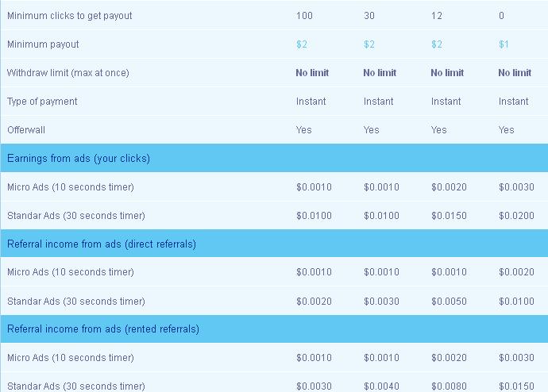Image resolution: width=548 pixels, height=392 pixels.
Task: Click the $0.0080 rented referral value
Action: [449, 386]
